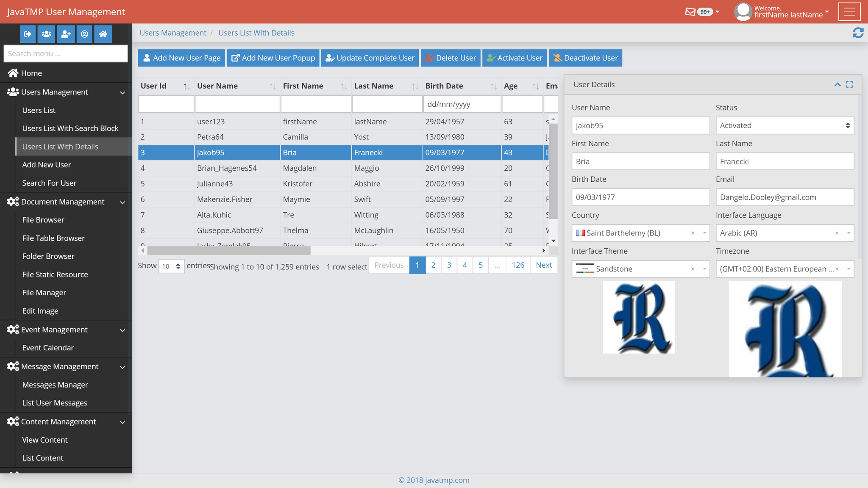This screenshot has width=868, height=488.
Task: Navigate to Event Calendar in the sidebar
Action: point(48,347)
